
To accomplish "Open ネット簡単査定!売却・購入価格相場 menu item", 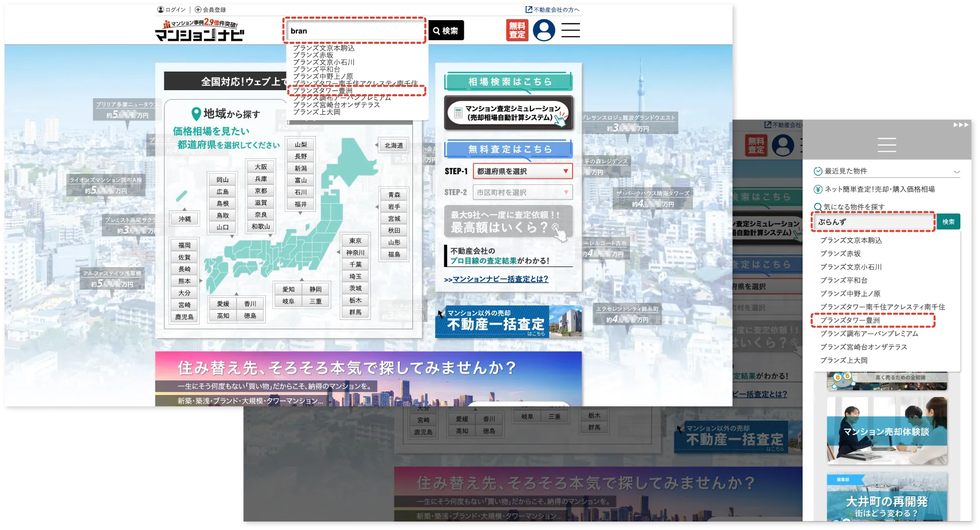I will (x=879, y=189).
